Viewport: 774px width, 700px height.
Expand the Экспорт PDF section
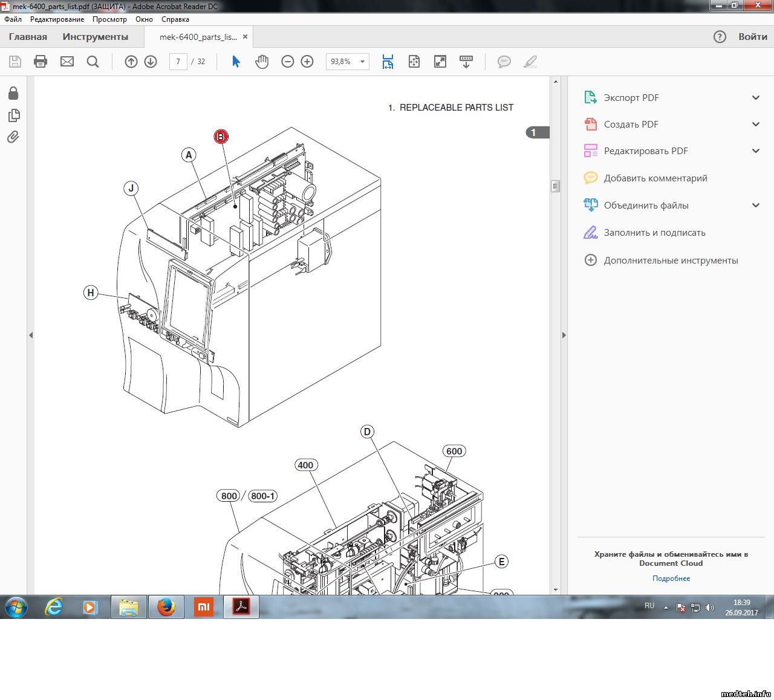pyautogui.click(x=755, y=98)
